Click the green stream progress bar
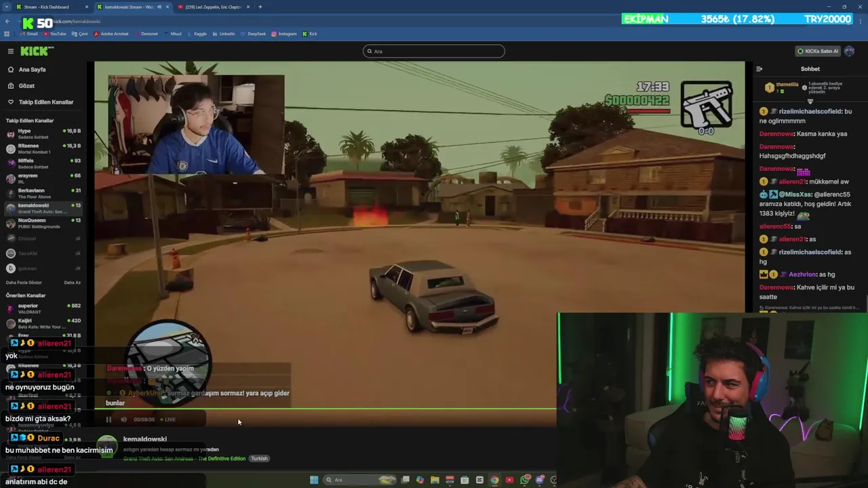 click(x=325, y=409)
